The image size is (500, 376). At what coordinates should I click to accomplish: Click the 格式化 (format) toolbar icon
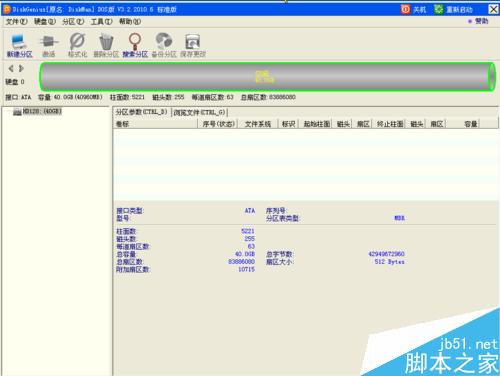[77, 45]
